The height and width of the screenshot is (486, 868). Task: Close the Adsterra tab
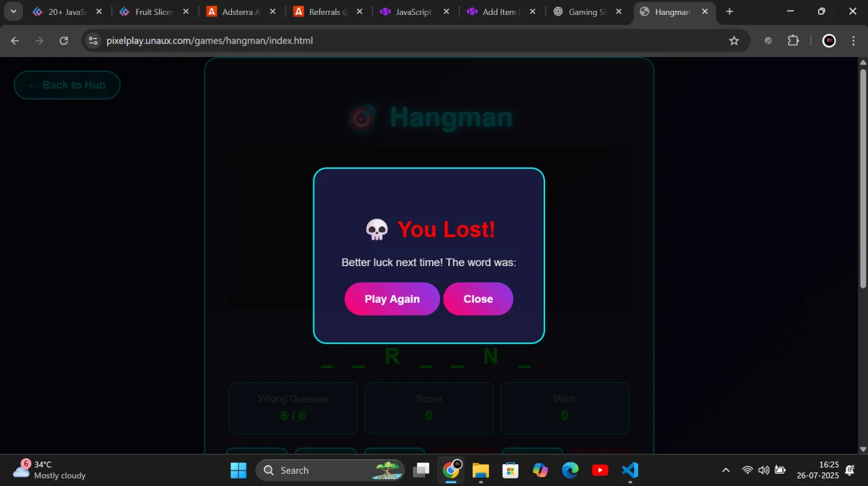[x=273, y=12]
